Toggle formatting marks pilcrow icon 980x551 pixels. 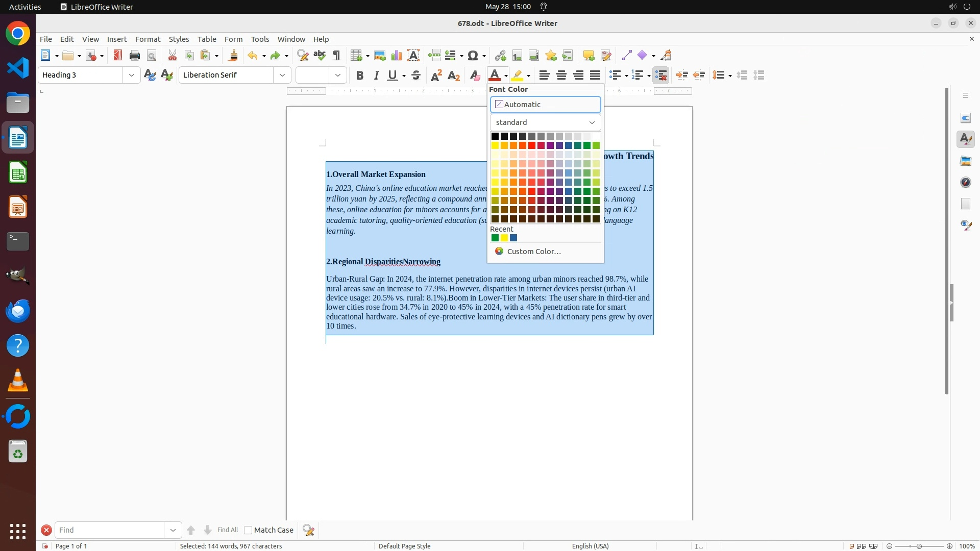[x=336, y=56]
